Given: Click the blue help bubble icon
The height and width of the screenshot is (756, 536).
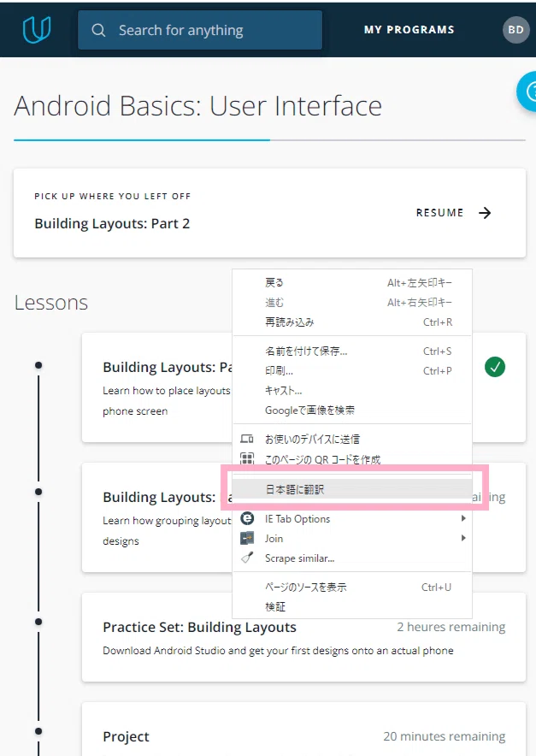Looking at the screenshot, I should [x=527, y=92].
